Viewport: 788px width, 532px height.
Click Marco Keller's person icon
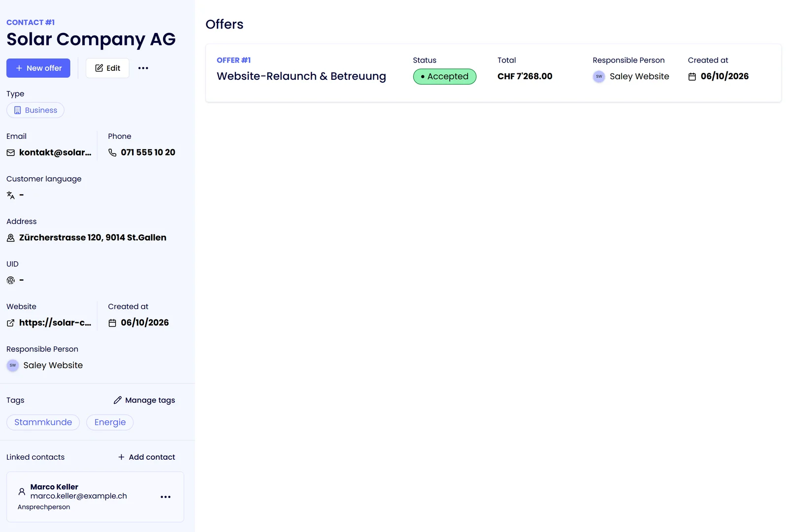[22, 491]
